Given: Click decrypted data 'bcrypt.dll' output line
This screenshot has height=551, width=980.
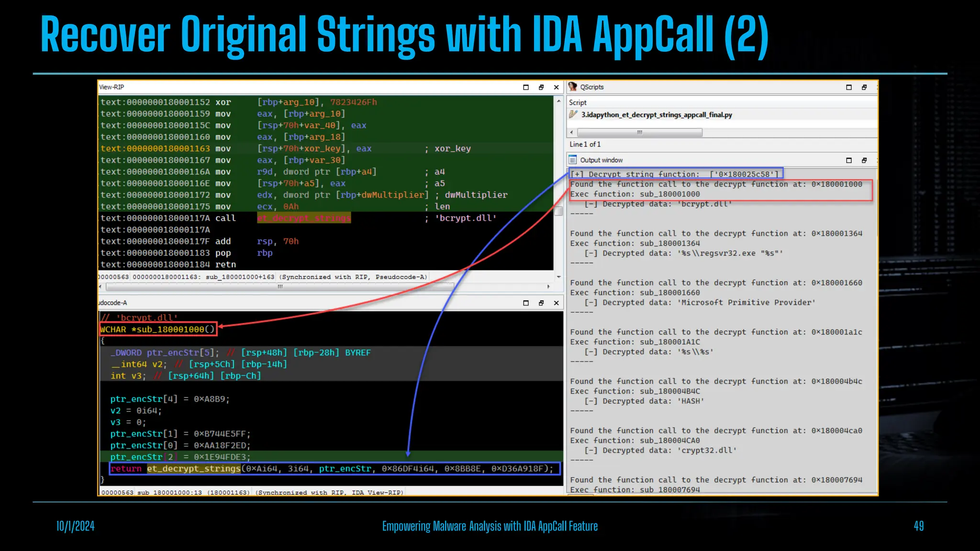Looking at the screenshot, I should tap(658, 204).
